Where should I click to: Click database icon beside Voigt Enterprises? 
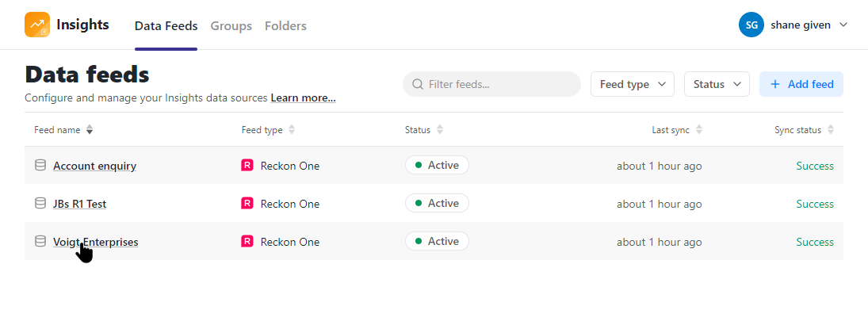click(x=40, y=242)
